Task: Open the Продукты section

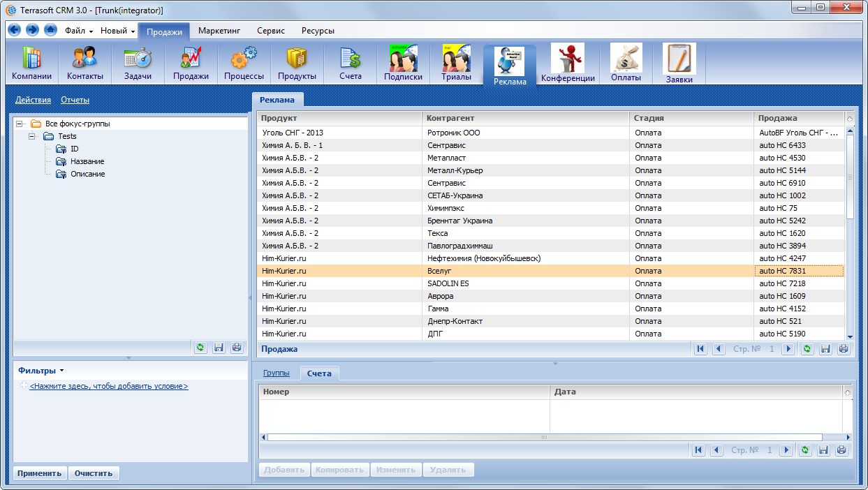Action: [x=297, y=64]
